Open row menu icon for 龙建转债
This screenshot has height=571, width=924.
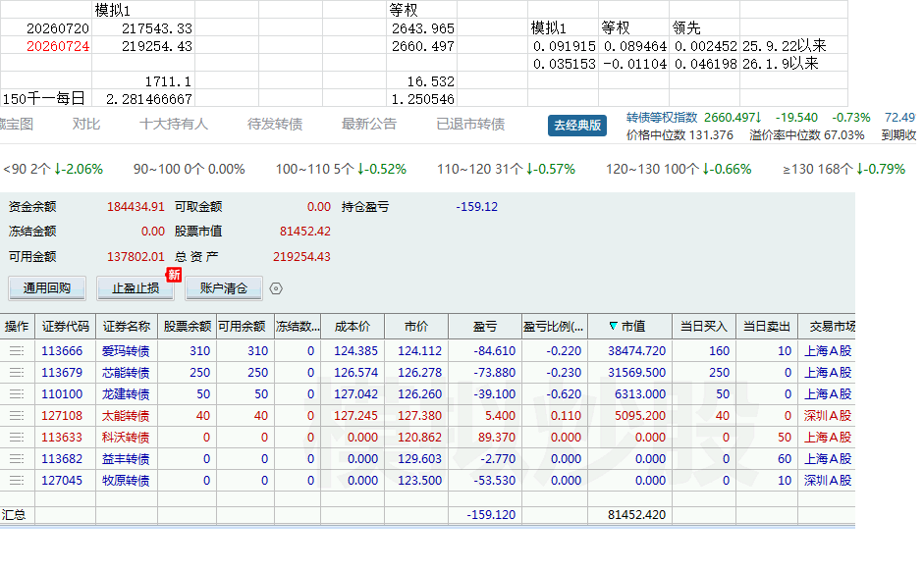17,393
